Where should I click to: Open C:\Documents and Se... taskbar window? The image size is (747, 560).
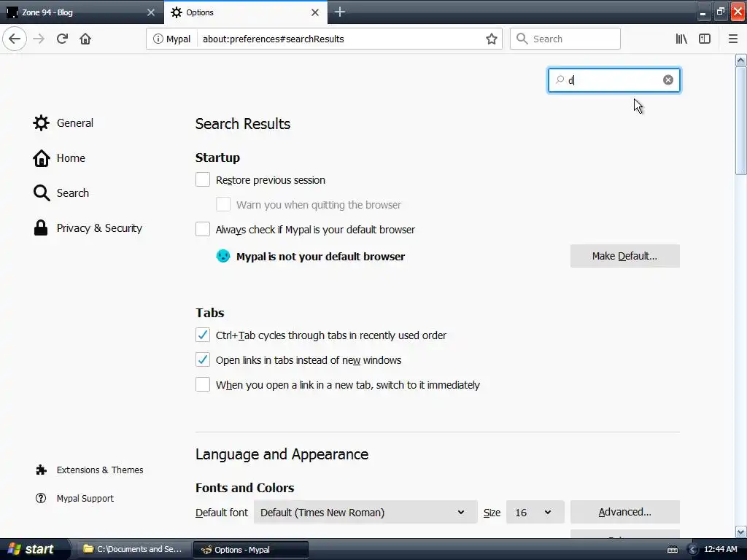pos(133,550)
